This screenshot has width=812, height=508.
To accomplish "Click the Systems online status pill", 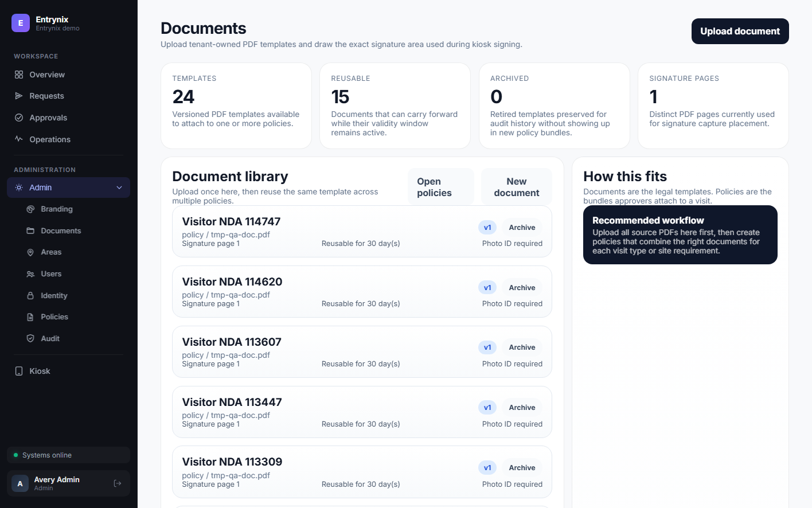I will pos(68,455).
